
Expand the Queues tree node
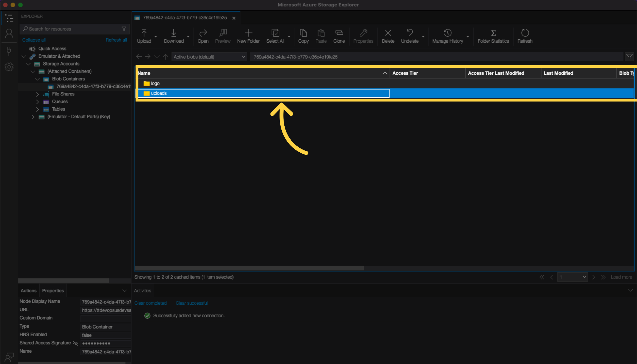38,102
